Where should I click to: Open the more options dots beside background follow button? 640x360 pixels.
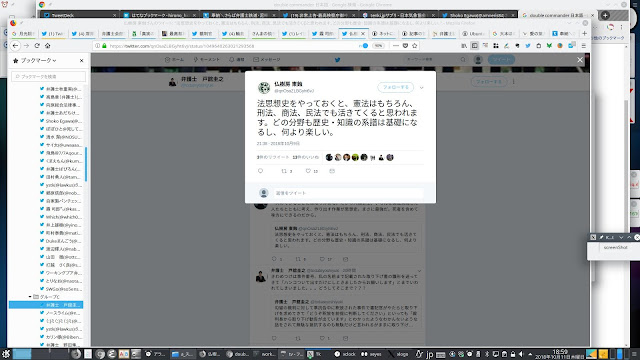[513, 82]
